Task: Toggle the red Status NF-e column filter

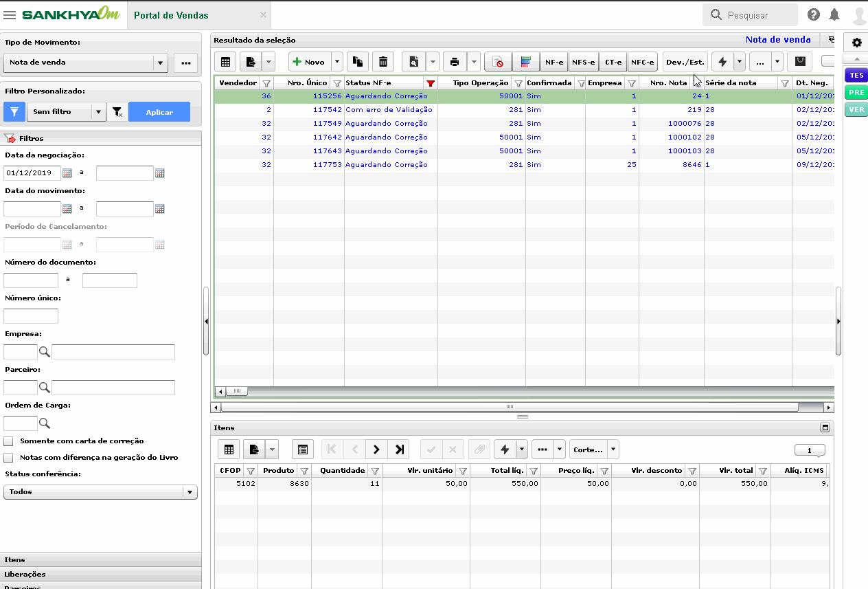Action: point(431,82)
